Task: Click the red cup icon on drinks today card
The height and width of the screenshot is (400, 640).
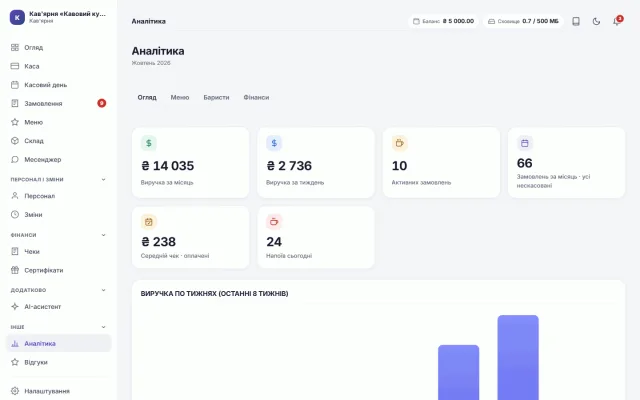Action: pos(274,222)
